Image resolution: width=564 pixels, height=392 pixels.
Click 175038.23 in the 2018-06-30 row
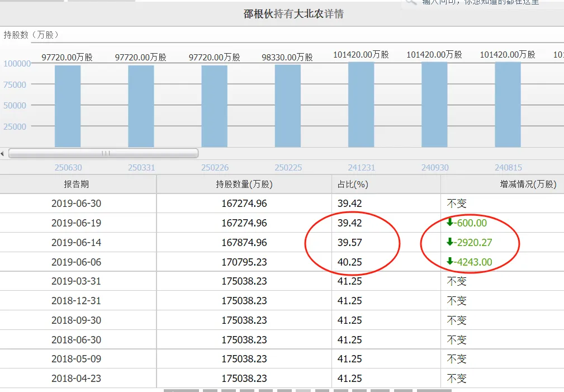click(244, 339)
